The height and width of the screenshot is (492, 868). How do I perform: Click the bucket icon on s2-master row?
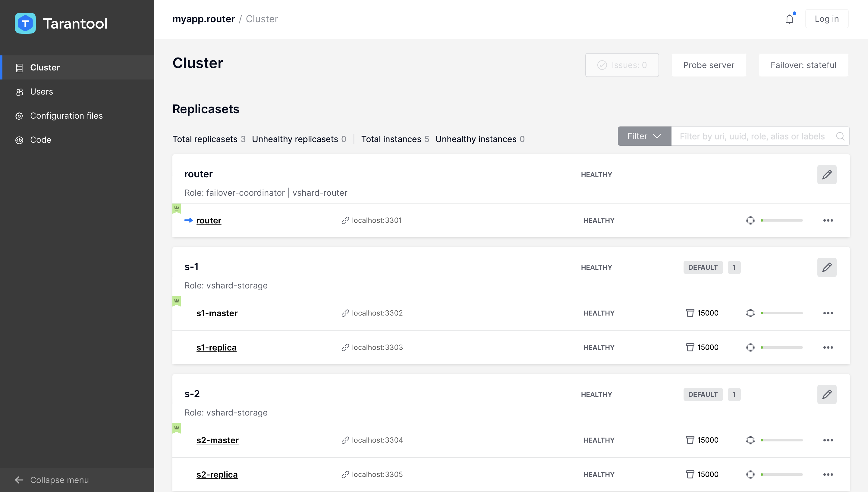690,440
